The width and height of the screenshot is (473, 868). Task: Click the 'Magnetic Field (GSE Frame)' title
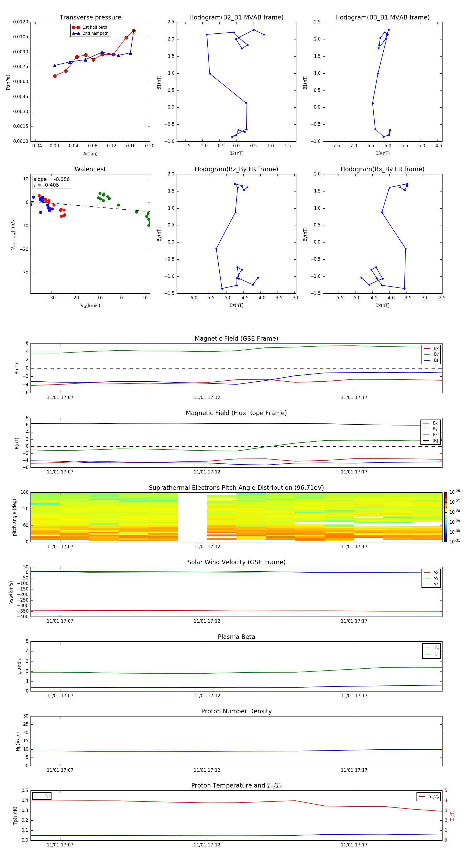point(236,339)
